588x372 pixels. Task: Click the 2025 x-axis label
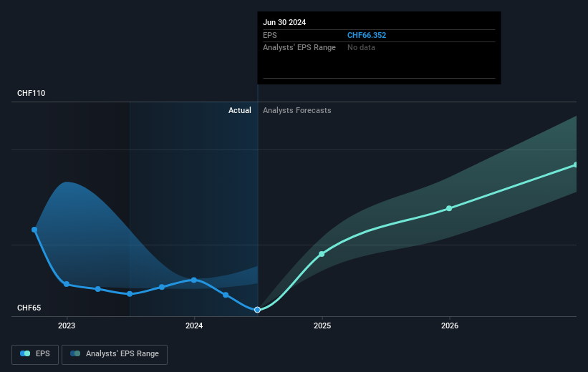point(322,326)
